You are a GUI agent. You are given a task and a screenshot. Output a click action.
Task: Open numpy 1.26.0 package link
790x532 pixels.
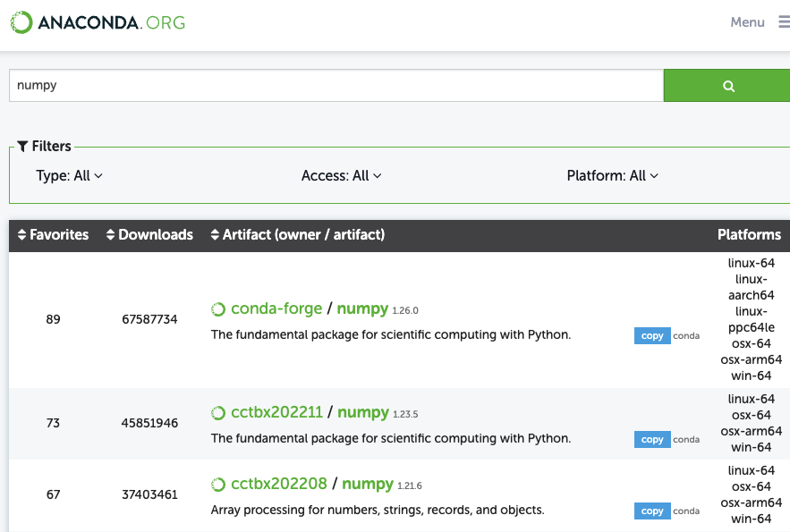(x=362, y=308)
